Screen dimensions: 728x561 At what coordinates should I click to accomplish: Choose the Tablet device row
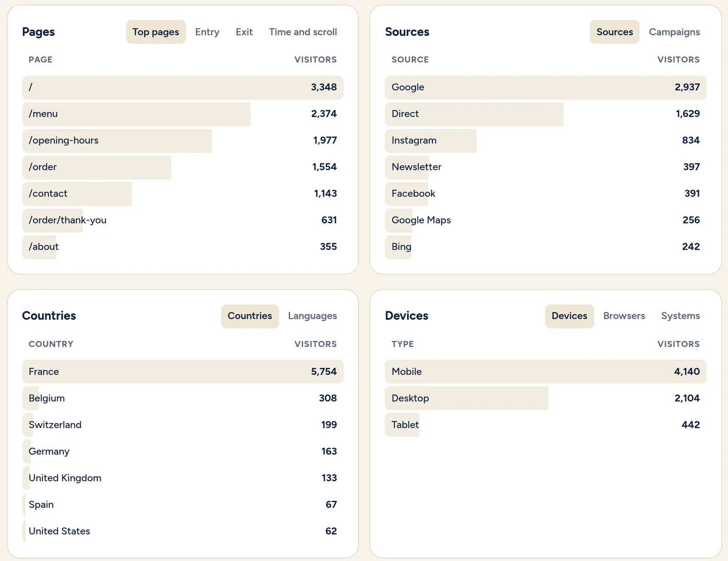tap(546, 425)
